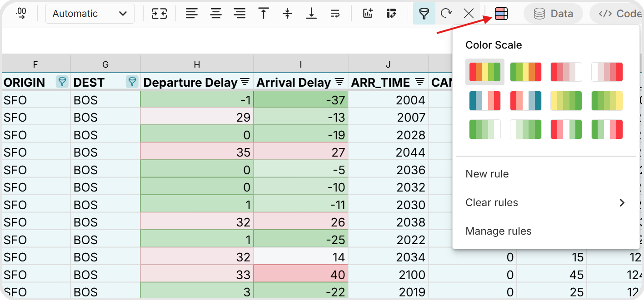The height and width of the screenshot is (300, 644).
Task: Toggle the filter on the ORIGIN column header
Action: 62,83
